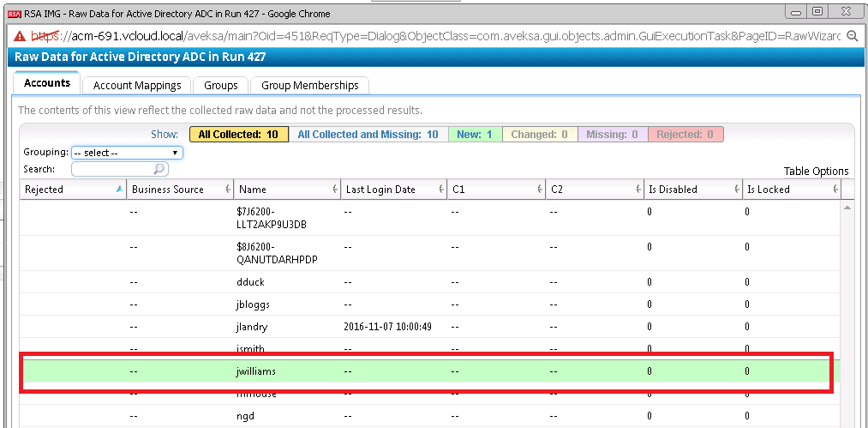Click the Business Source column sort icon

click(x=227, y=190)
